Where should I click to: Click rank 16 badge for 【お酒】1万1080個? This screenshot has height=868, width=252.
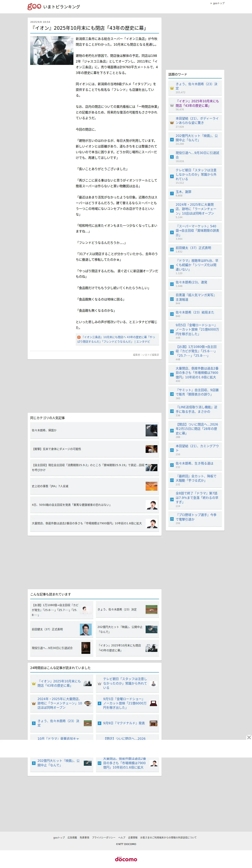click(172, 353)
